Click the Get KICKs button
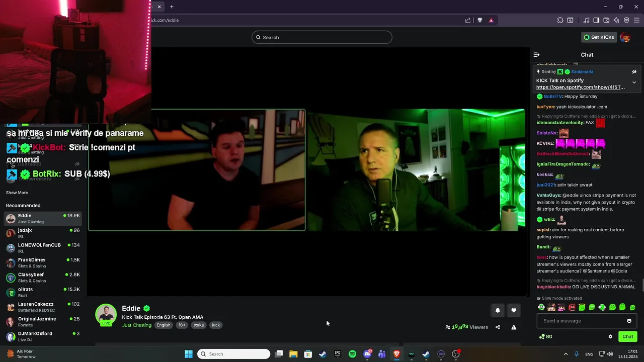 [599, 37]
